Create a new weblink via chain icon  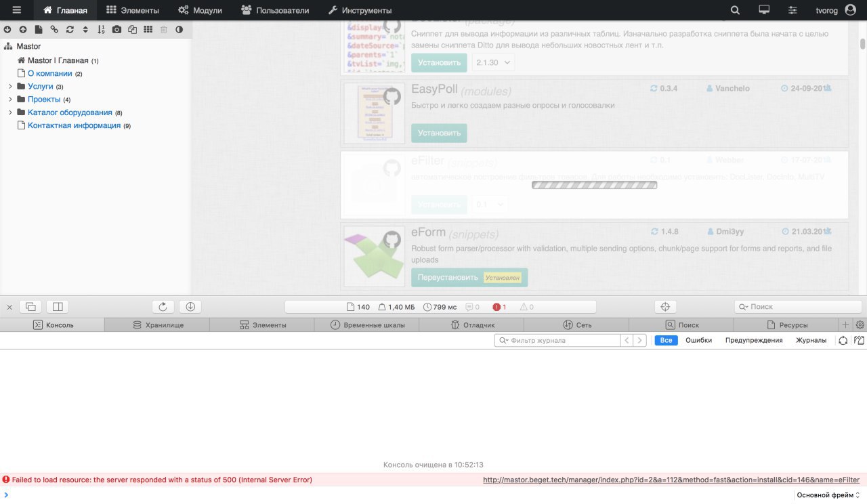click(54, 30)
